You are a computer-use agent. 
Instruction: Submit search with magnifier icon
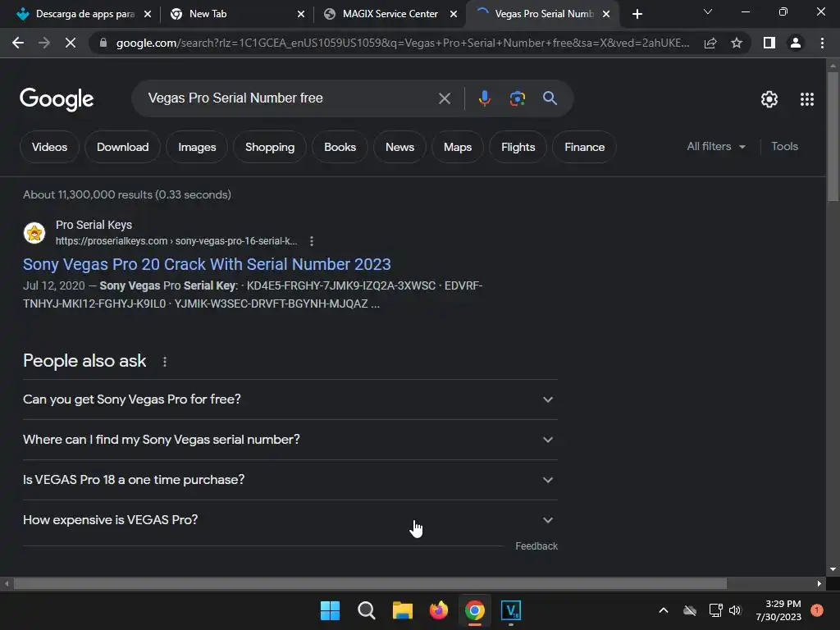pos(550,98)
